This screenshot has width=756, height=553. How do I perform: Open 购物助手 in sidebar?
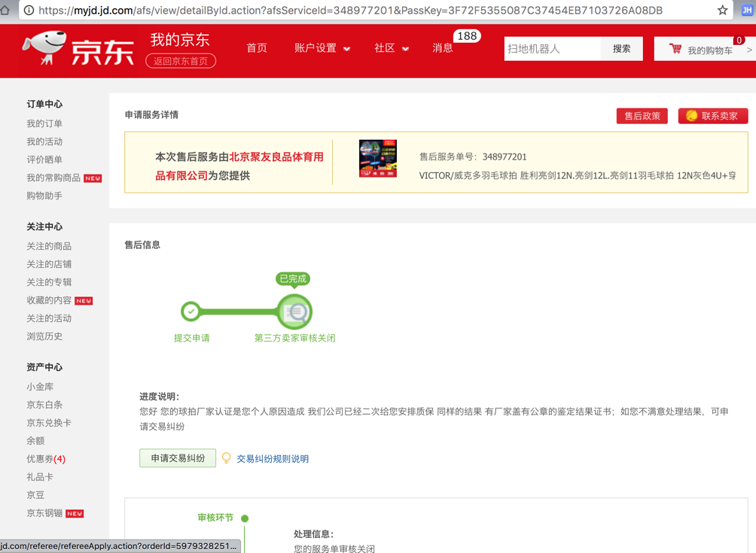44,196
